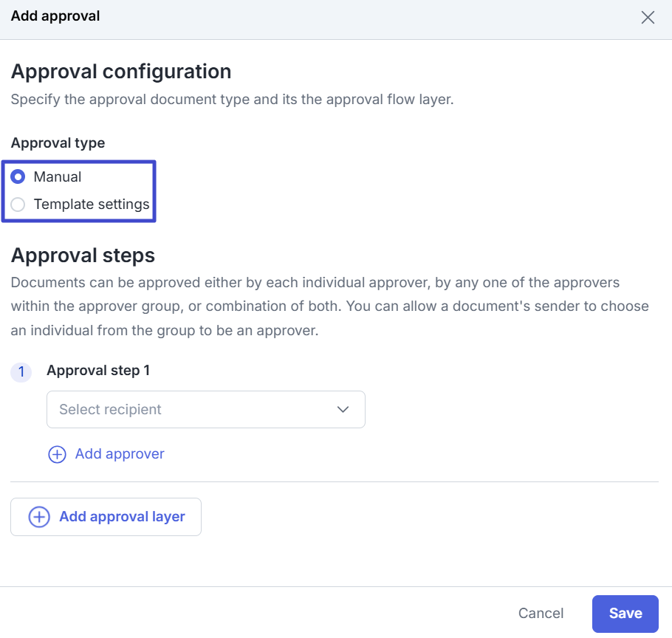Viewport: 672px width, 638px height.
Task: Click the Manual option label
Action: click(x=58, y=177)
